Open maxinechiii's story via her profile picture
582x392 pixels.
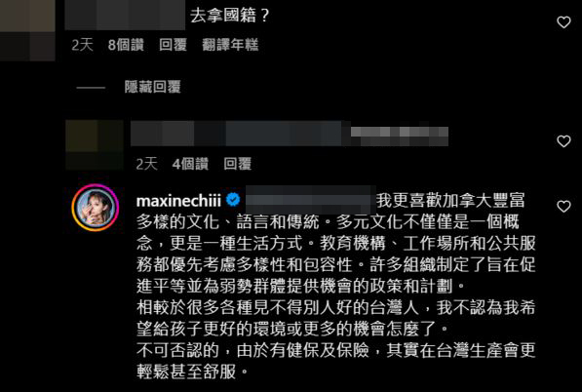tap(95, 208)
